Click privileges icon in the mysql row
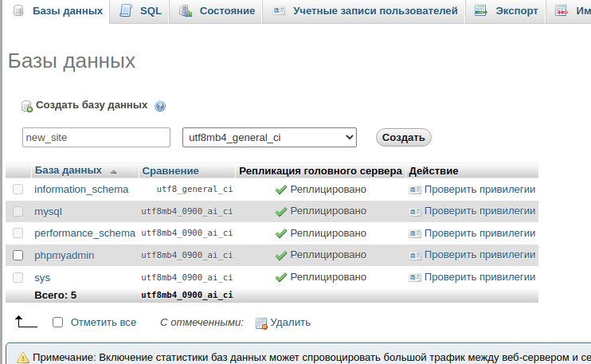 pyautogui.click(x=414, y=211)
